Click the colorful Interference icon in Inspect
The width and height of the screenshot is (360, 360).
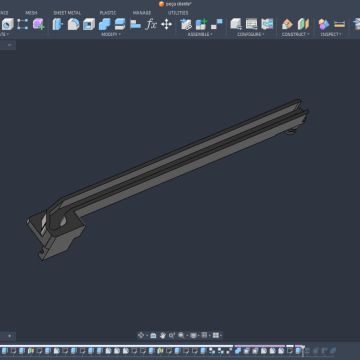[324, 24]
